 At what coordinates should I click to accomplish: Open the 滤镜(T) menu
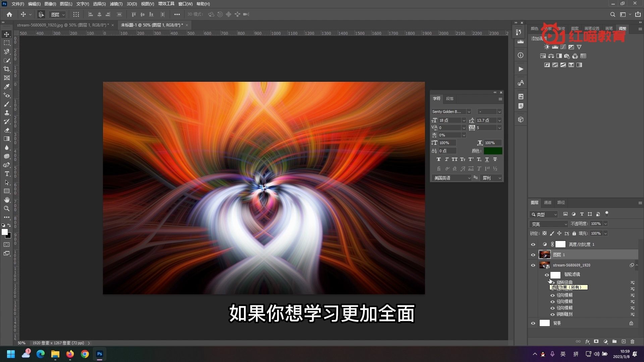[x=116, y=4]
